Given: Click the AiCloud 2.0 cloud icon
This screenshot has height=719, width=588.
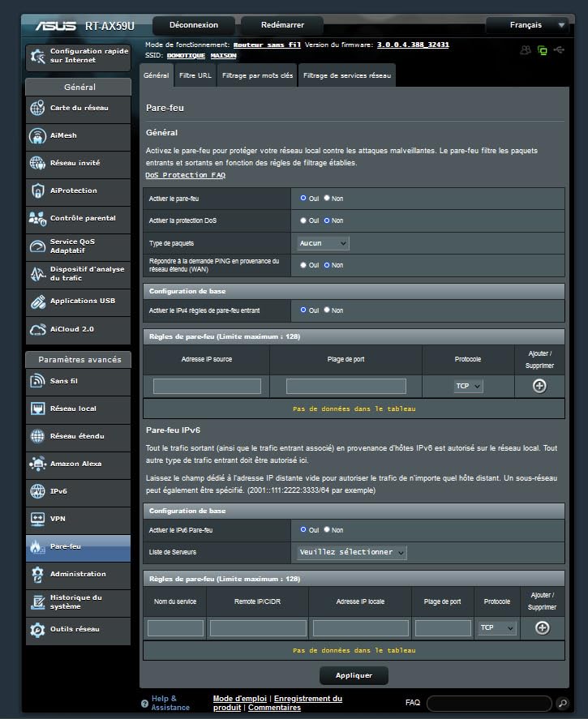Looking at the screenshot, I should click(37, 330).
